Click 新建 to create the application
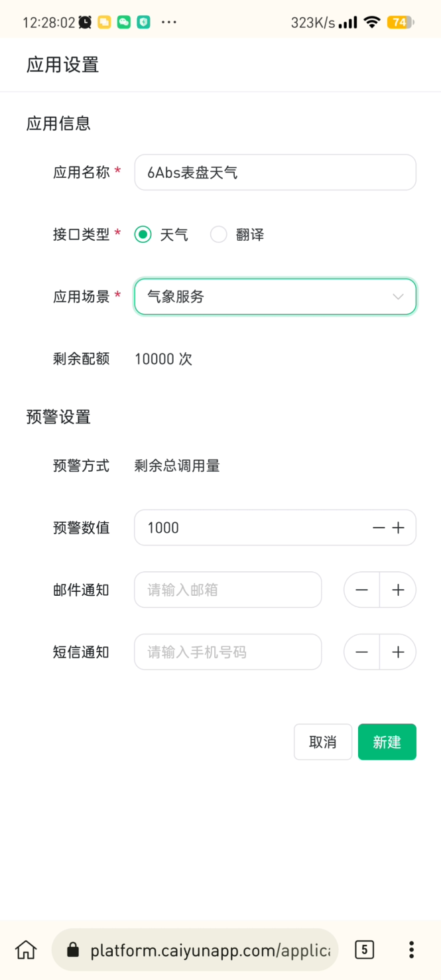 pos(387,742)
